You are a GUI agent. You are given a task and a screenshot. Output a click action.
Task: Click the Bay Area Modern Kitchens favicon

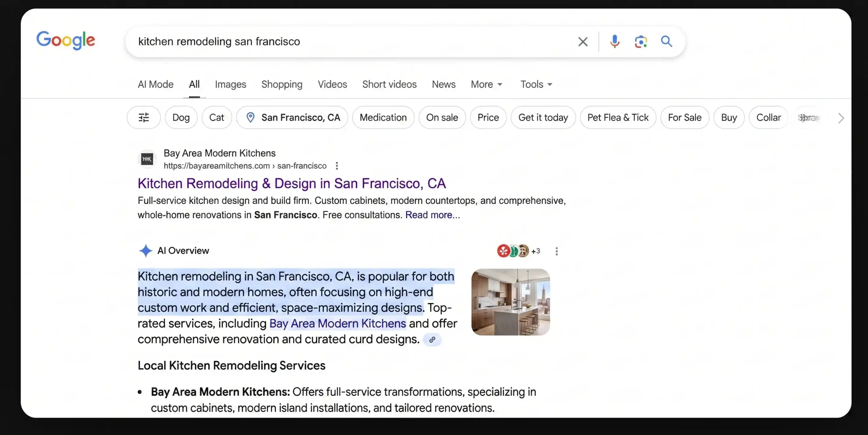147,159
